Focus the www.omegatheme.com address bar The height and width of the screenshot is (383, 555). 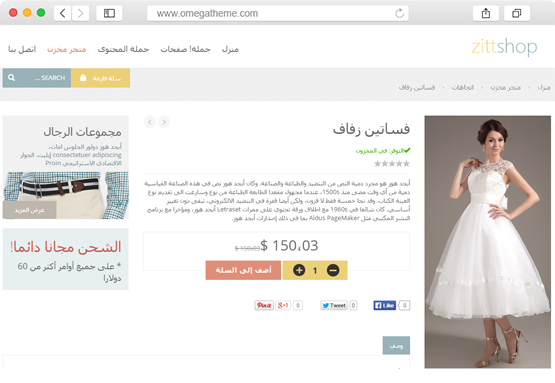pos(278,13)
